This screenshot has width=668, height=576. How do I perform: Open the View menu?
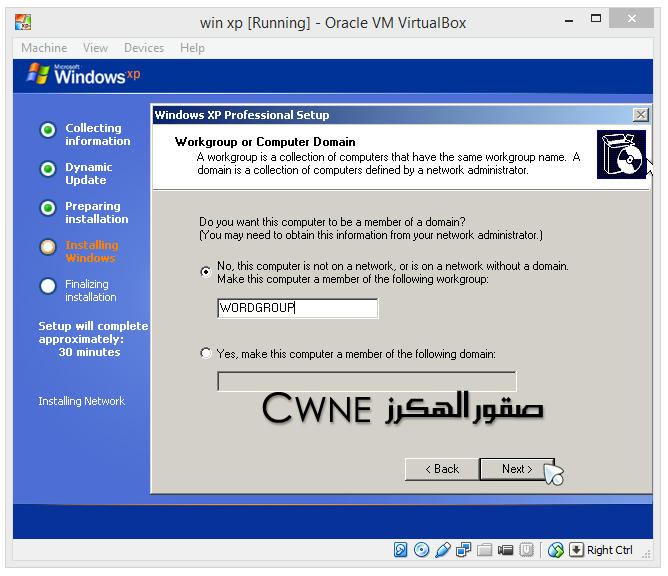click(95, 48)
